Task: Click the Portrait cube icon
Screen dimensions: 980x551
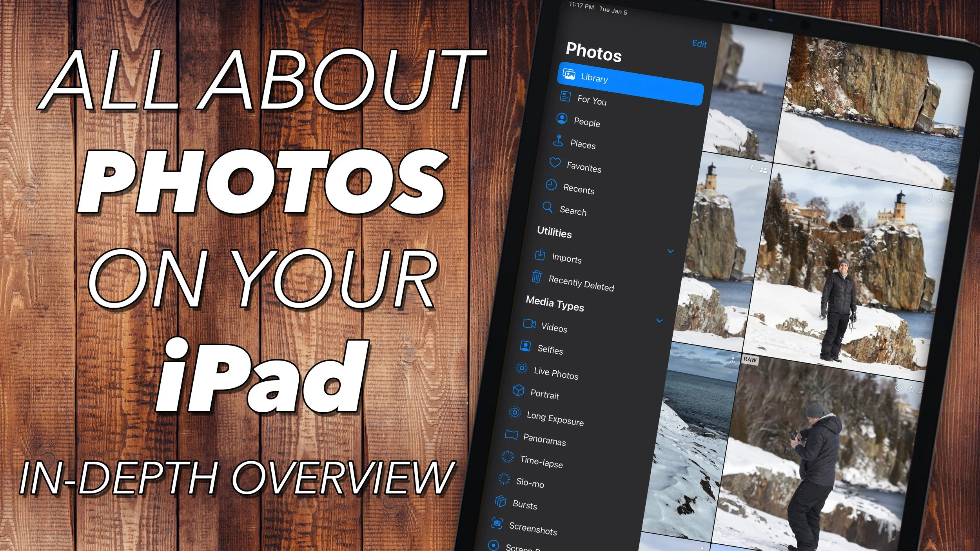Action: (518, 390)
